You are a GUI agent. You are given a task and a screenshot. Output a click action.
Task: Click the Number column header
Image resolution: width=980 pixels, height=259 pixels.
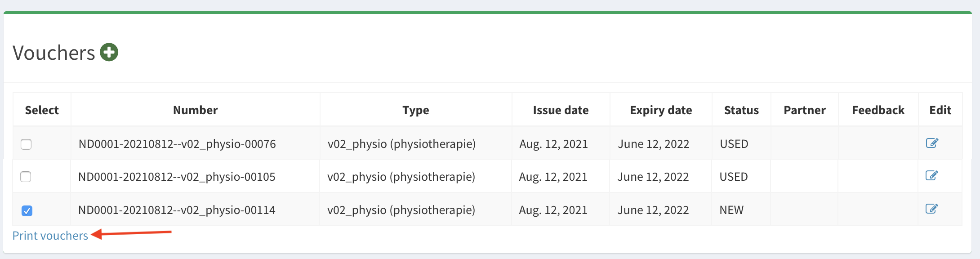(195, 110)
